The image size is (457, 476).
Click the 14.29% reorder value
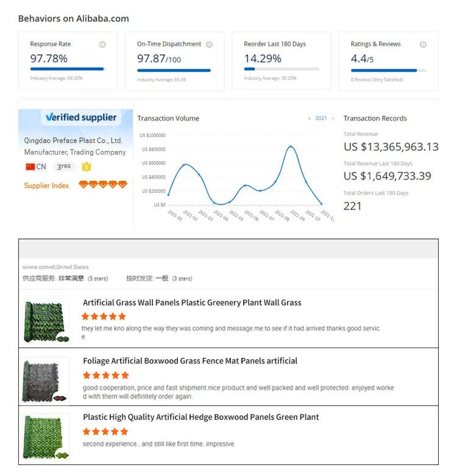click(263, 58)
